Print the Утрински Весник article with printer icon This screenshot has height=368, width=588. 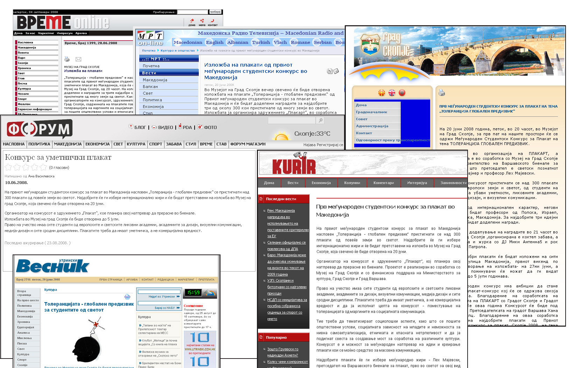click(127, 297)
